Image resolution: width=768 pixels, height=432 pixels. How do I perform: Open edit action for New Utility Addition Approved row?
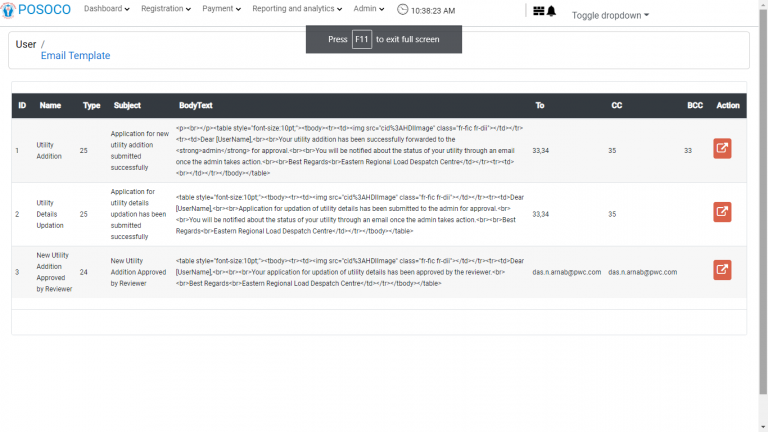(x=722, y=270)
